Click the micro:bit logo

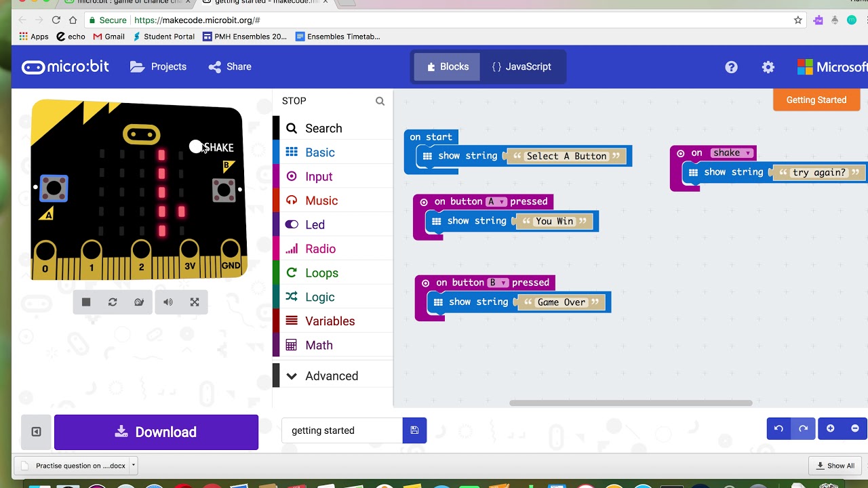click(66, 66)
